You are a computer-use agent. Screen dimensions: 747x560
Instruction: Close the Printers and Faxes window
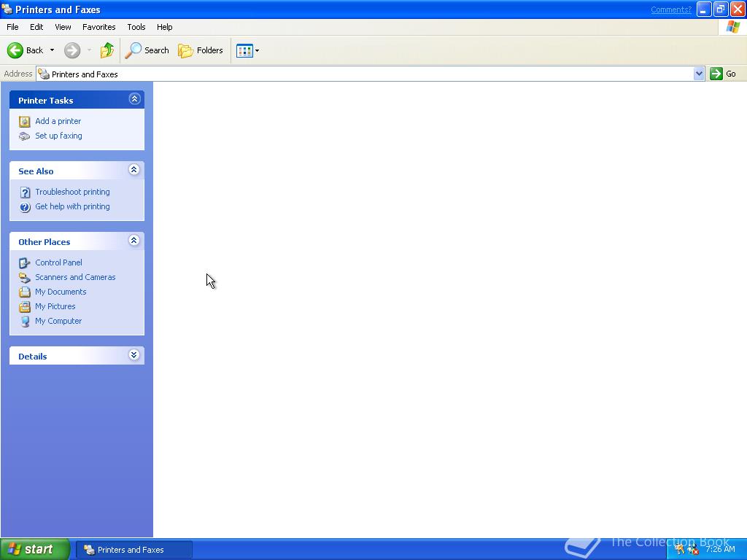pyautogui.click(x=738, y=9)
